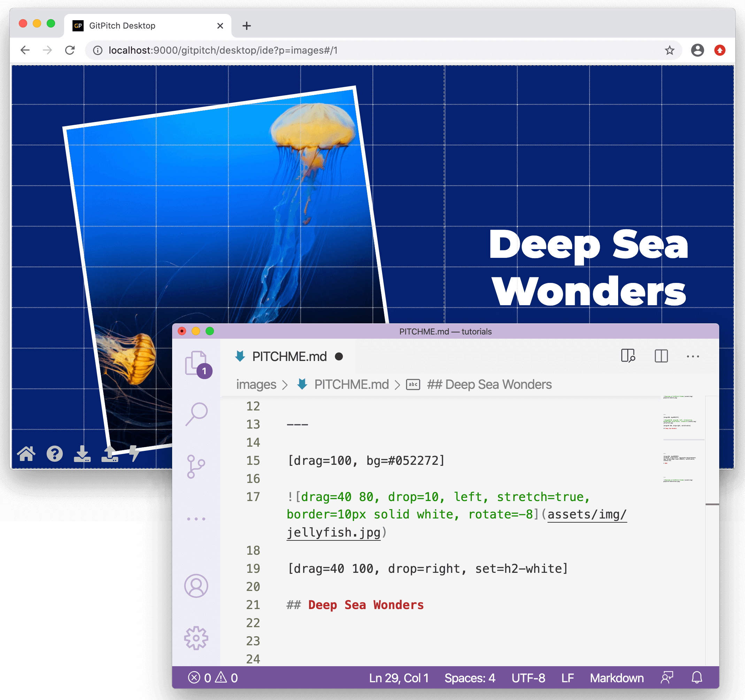Click GitPitch home icon on slide

click(26, 454)
